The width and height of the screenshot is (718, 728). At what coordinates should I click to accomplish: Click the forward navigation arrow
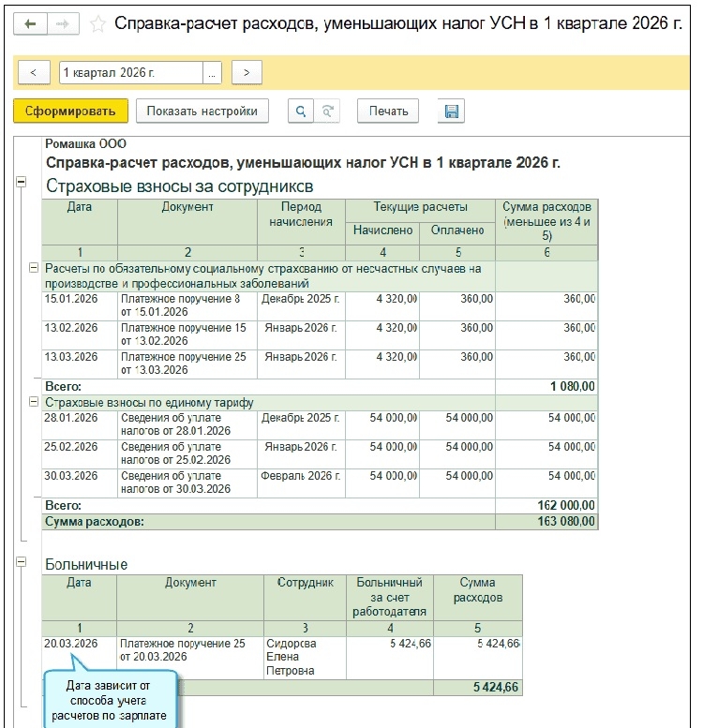64,23
